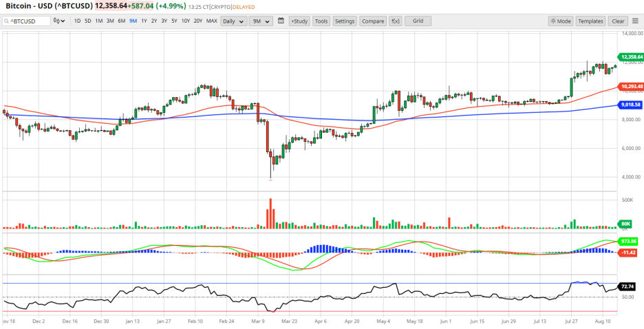Click the DELAYED status text
The width and height of the screenshot is (644, 329).
[244, 7]
